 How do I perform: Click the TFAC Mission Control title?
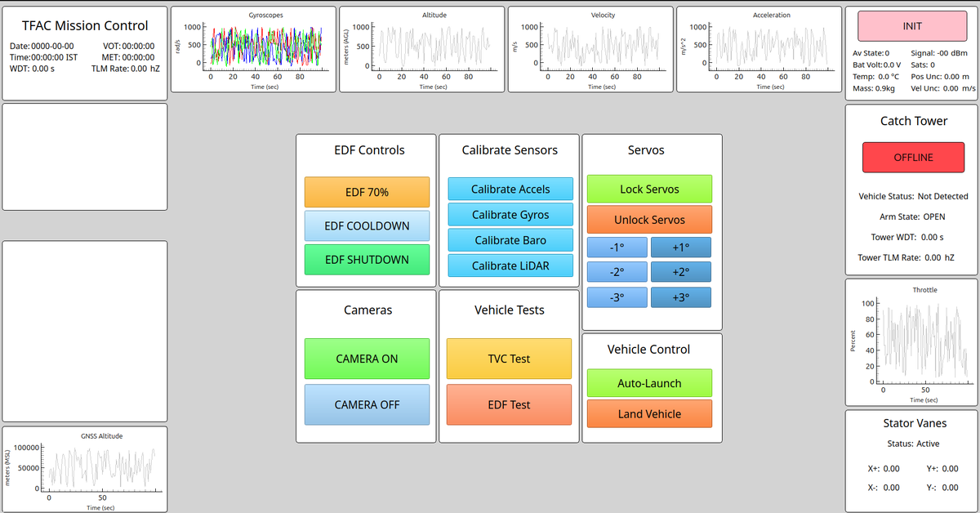(85, 25)
